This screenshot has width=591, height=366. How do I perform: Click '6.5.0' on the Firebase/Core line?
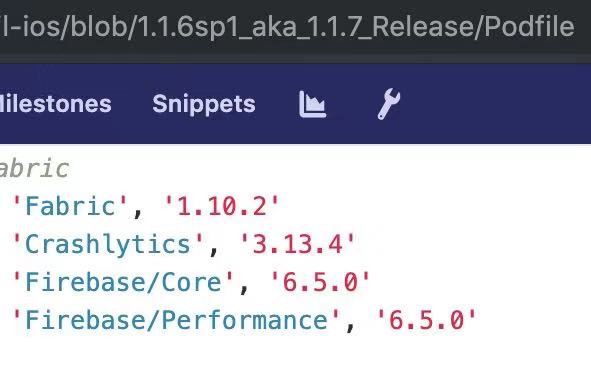point(320,282)
